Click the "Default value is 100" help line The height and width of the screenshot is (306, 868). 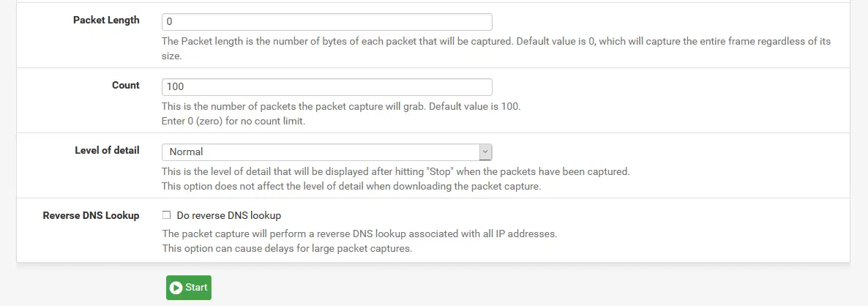click(x=340, y=106)
